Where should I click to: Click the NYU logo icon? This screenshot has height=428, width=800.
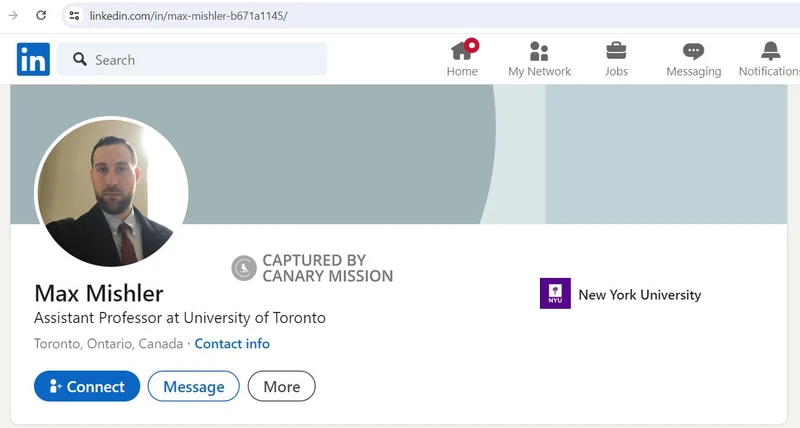555,293
